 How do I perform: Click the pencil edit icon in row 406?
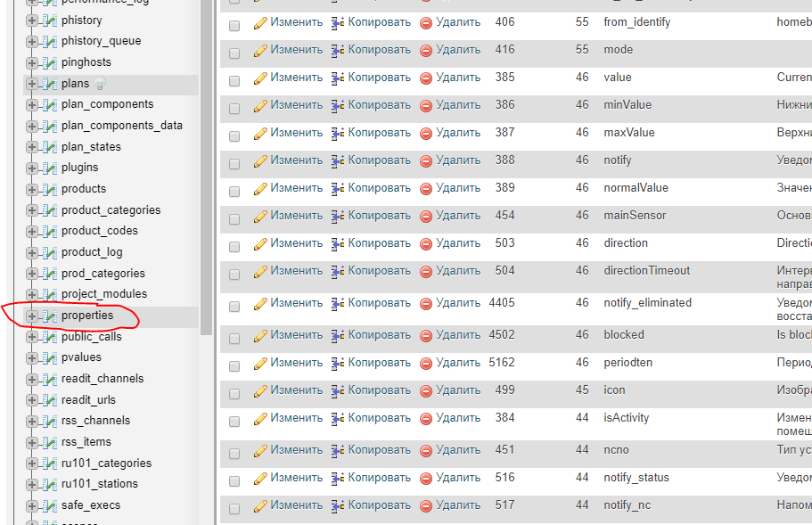click(x=260, y=23)
